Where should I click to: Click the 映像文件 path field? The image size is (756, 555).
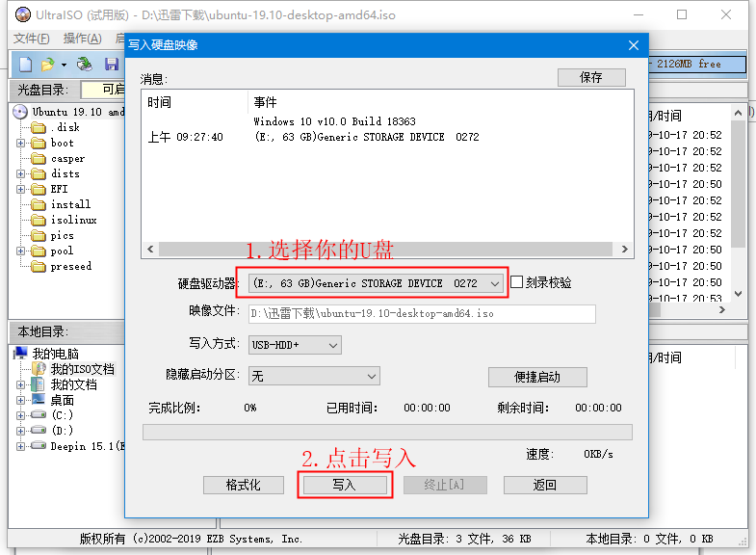point(422,314)
